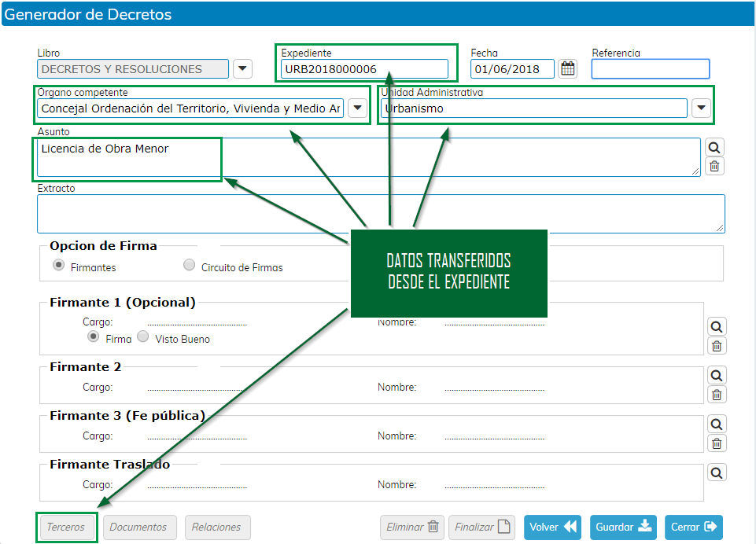
Task: Choose Visto Bueno for Firmante 1
Action: 143,337
